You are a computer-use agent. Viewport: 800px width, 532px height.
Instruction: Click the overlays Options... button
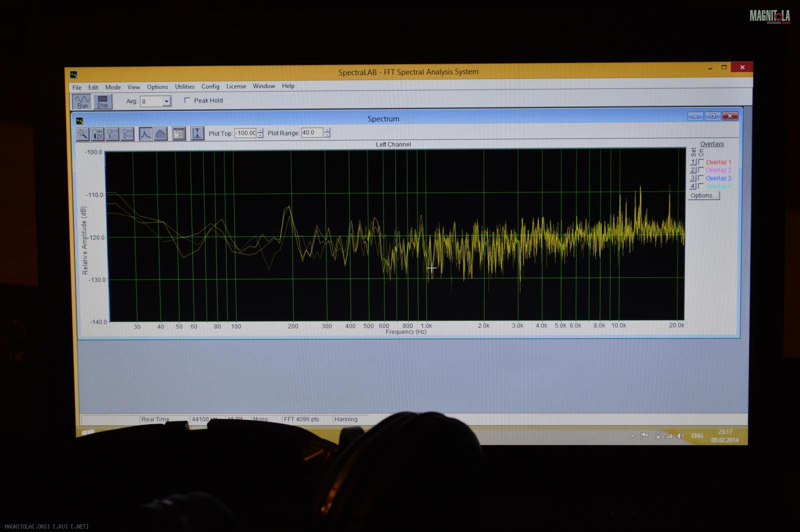pos(703,195)
